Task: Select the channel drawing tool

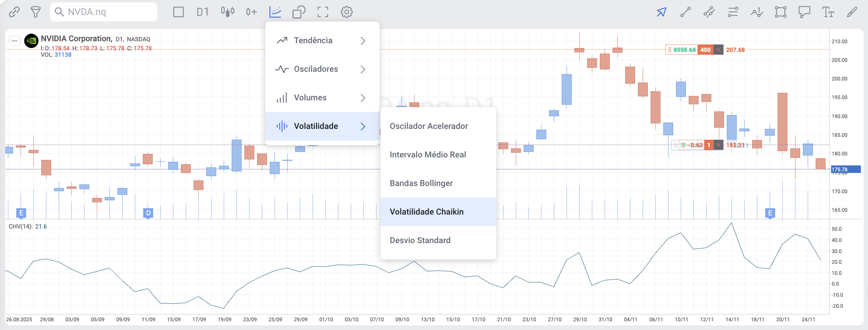Action: [x=709, y=12]
